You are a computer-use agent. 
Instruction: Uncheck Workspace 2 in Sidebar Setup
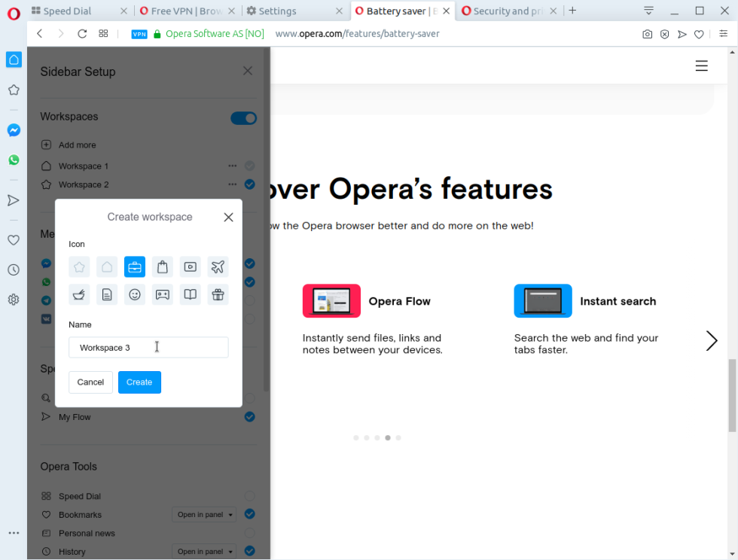249,184
